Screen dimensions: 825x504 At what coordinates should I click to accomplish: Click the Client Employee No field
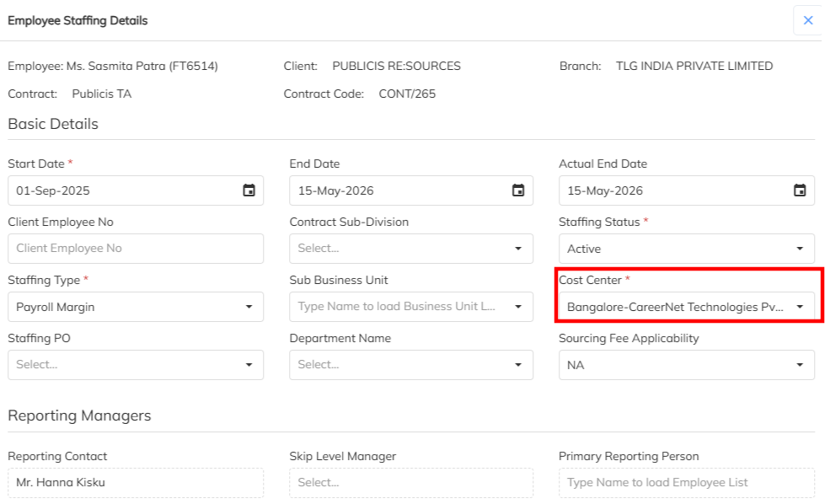135,249
